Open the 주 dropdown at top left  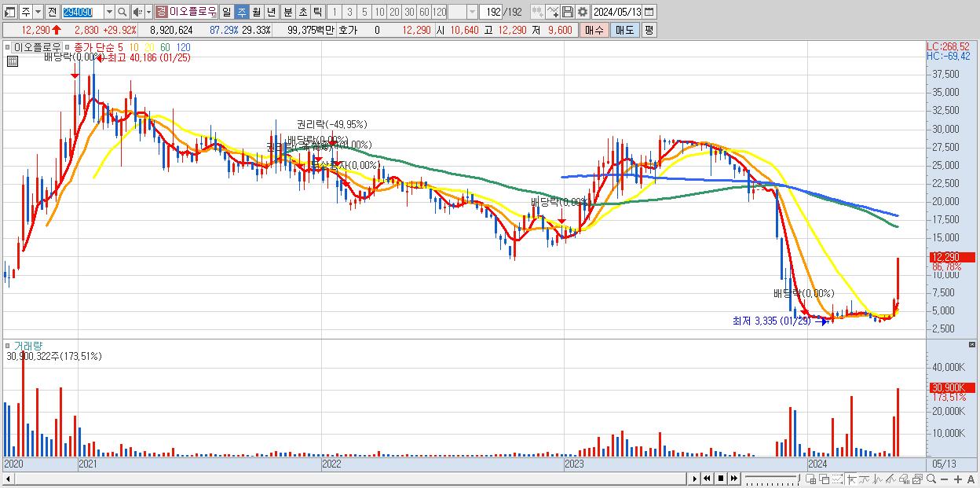pos(38,12)
